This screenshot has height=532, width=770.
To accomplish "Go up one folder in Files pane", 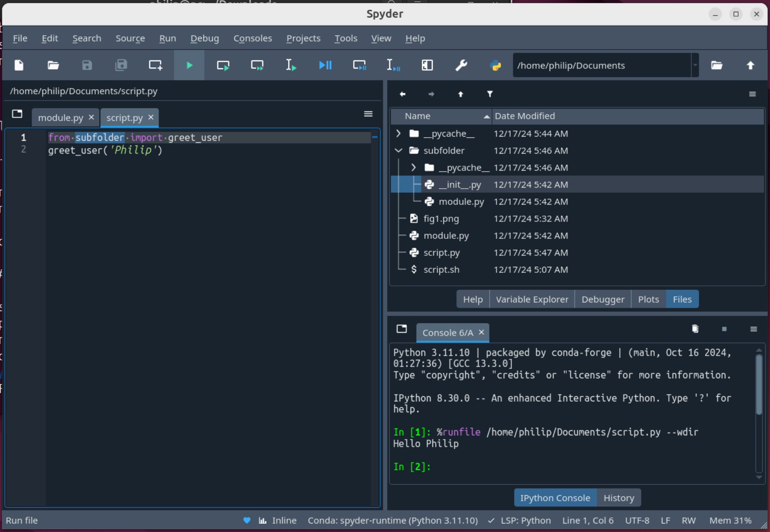I will point(461,94).
